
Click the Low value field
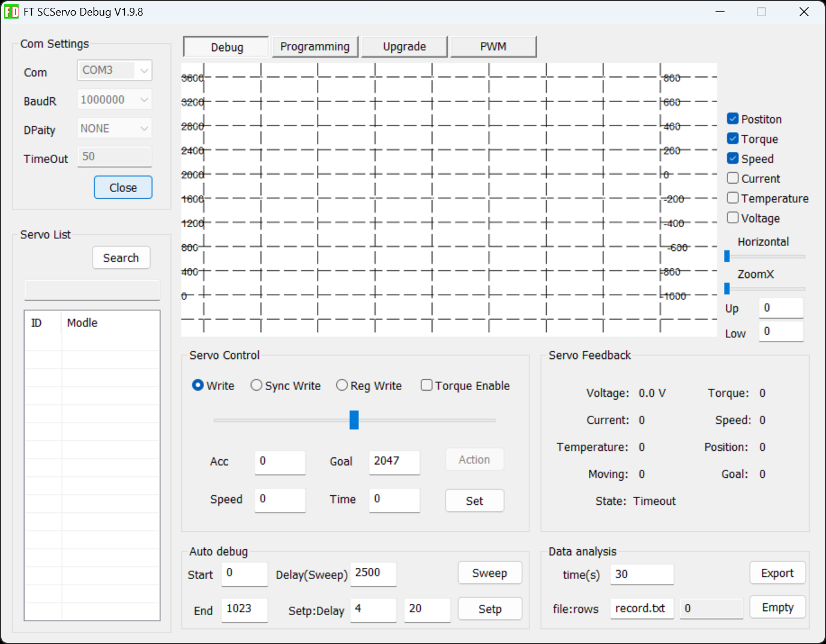781,331
